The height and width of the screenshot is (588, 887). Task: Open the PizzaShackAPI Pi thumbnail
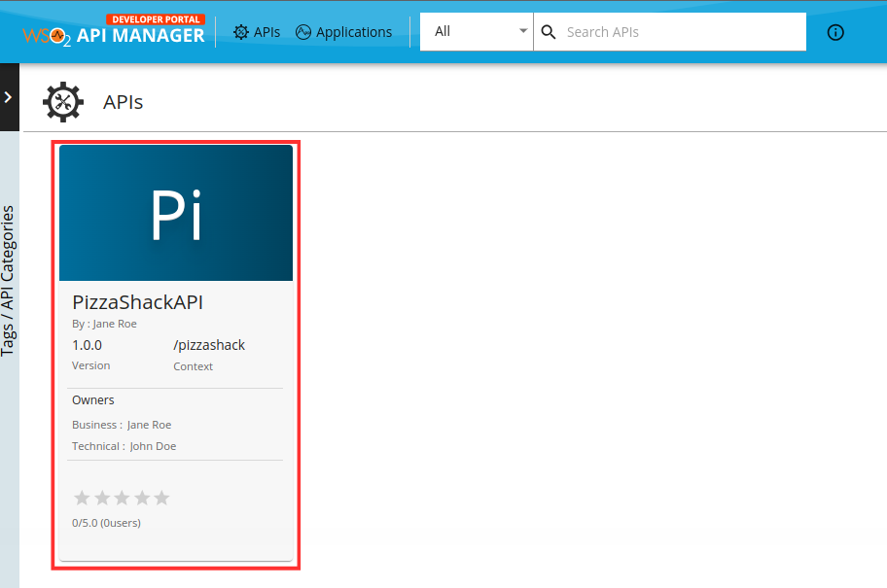coord(176,213)
